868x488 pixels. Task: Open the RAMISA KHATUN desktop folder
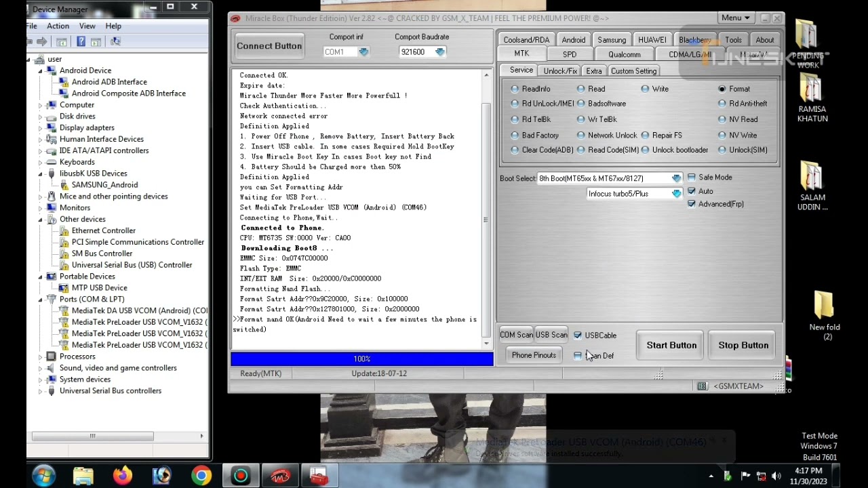(x=812, y=99)
